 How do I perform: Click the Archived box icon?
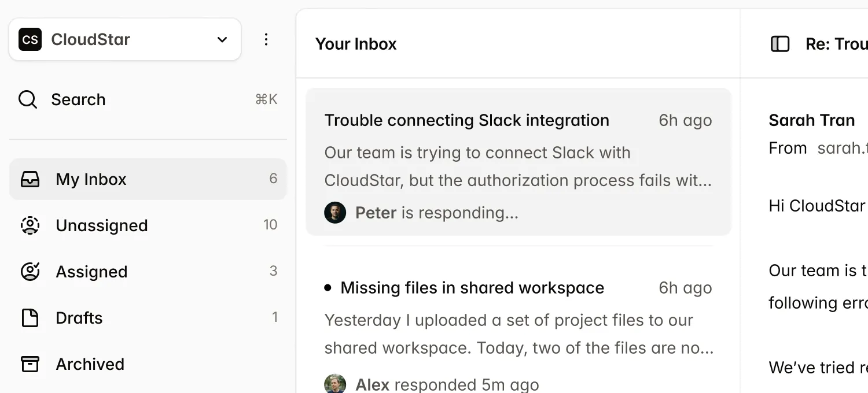(30, 364)
